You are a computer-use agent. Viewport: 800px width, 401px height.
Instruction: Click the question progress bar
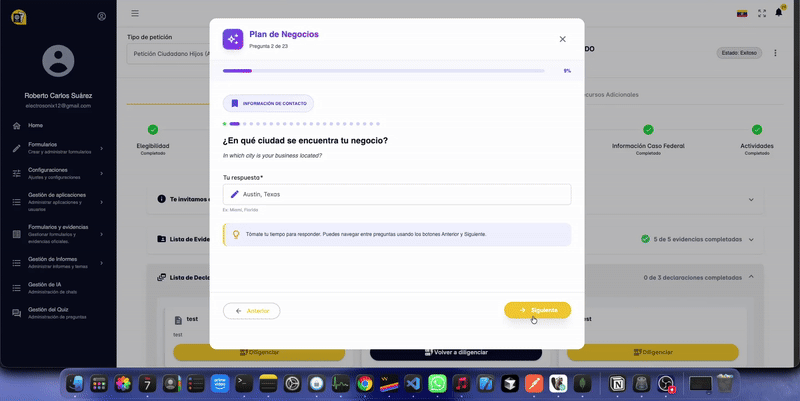(x=384, y=71)
